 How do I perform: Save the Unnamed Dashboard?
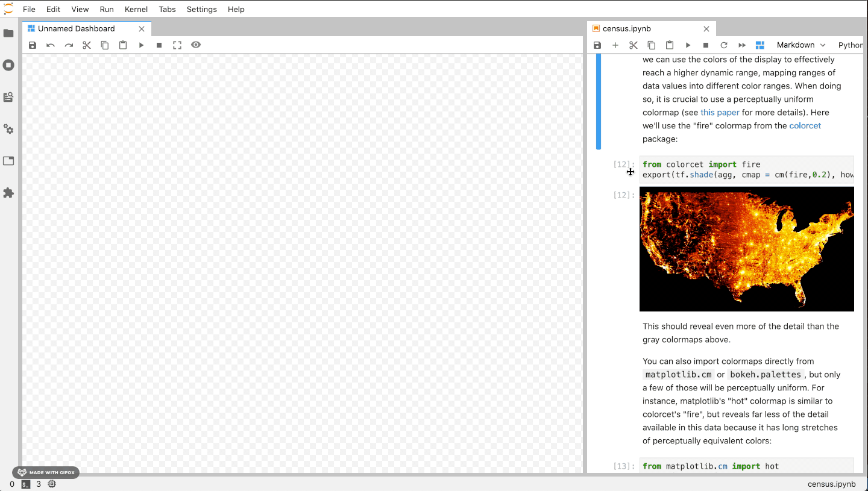pos(32,45)
